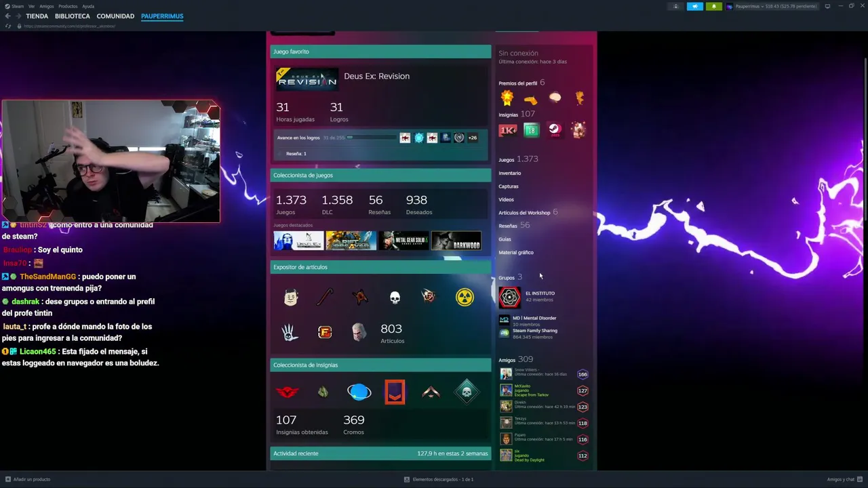868x488 pixels.
Task: Show the +26 more achievements
Action: coord(473,138)
